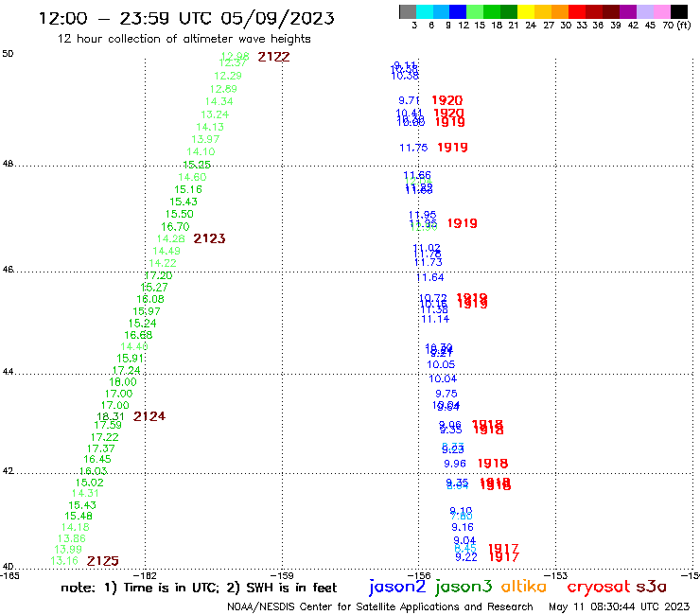Click the wave height value 14.28
Image resolution: width=700 pixels, height=615 pixels.
point(170,238)
